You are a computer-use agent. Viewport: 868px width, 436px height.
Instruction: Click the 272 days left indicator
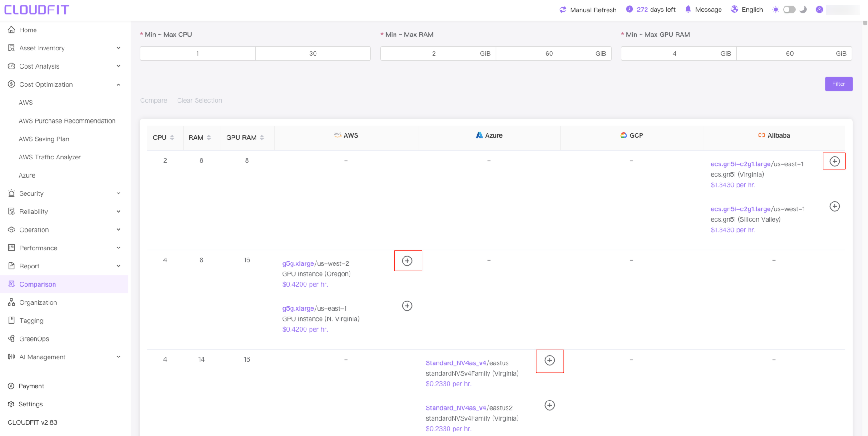[651, 10]
